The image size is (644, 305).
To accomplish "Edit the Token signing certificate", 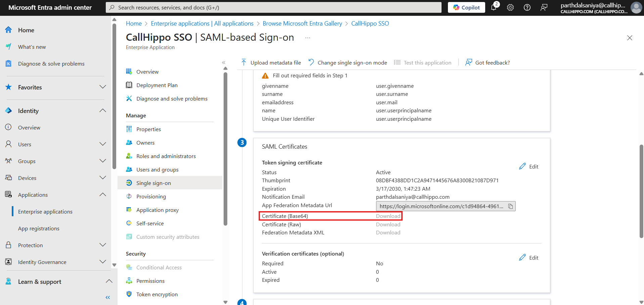I will (529, 166).
